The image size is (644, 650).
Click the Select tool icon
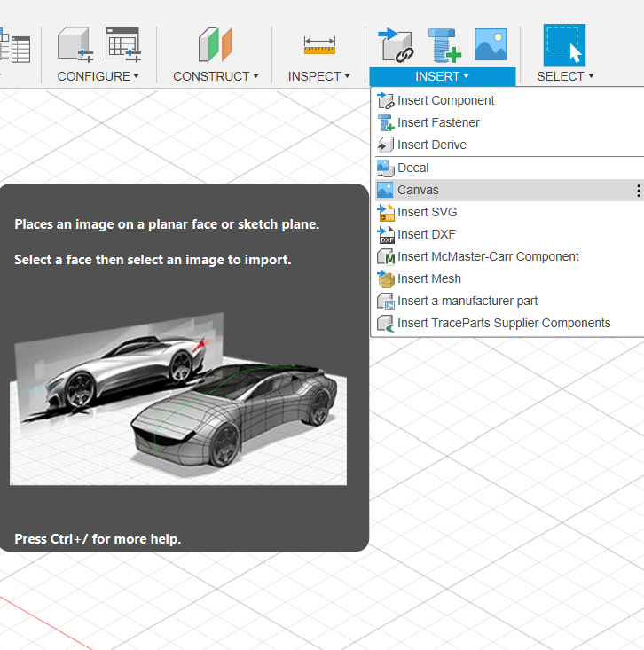coord(564,44)
